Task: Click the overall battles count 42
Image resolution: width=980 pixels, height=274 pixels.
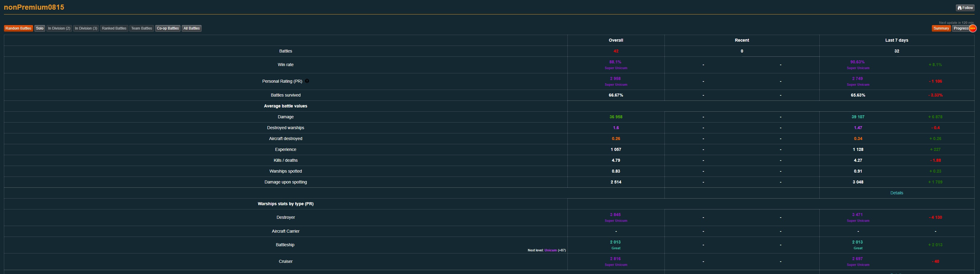Action: 616,51
